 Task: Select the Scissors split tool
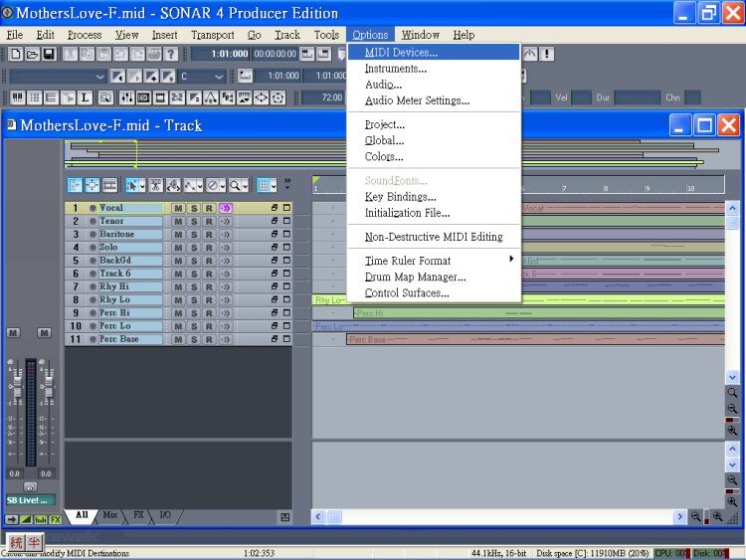point(156,185)
